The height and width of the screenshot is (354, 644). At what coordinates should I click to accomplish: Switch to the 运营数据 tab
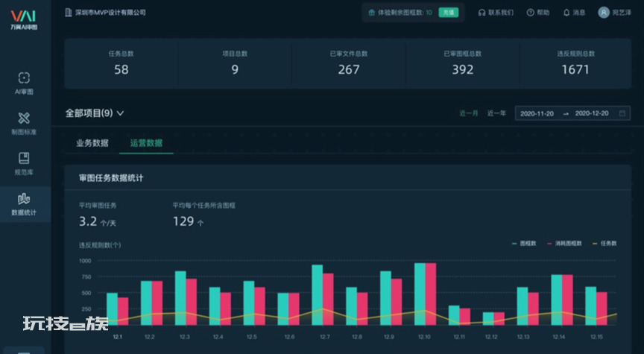coord(146,143)
